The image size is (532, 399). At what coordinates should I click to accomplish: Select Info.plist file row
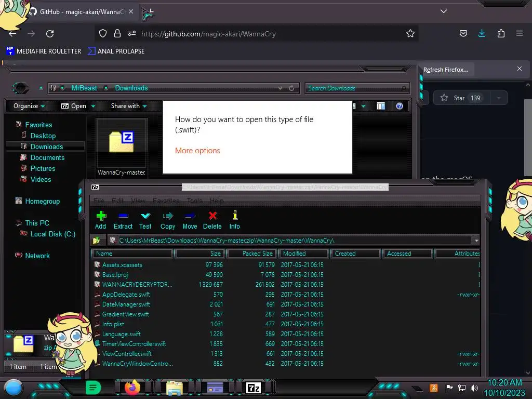click(x=285, y=324)
